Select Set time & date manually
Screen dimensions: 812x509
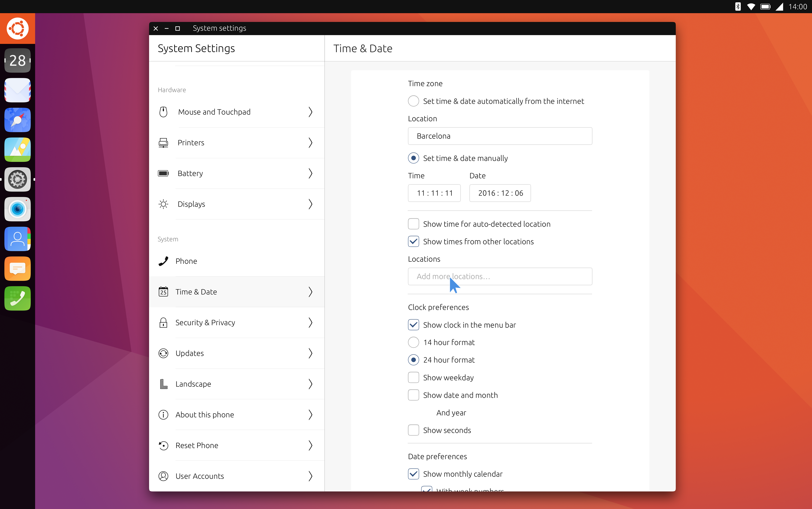click(x=414, y=158)
